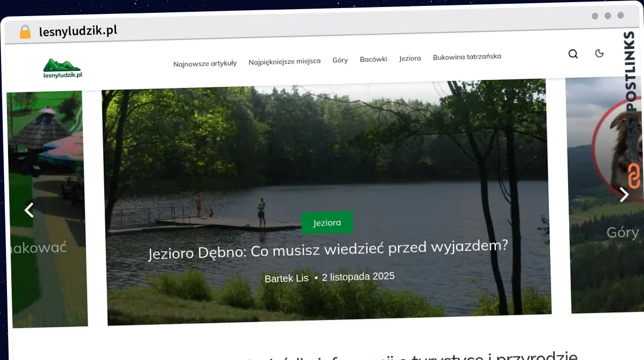Image resolution: width=644 pixels, height=360 pixels.
Task: Click the padlock icon in address bar
Action: point(25,32)
